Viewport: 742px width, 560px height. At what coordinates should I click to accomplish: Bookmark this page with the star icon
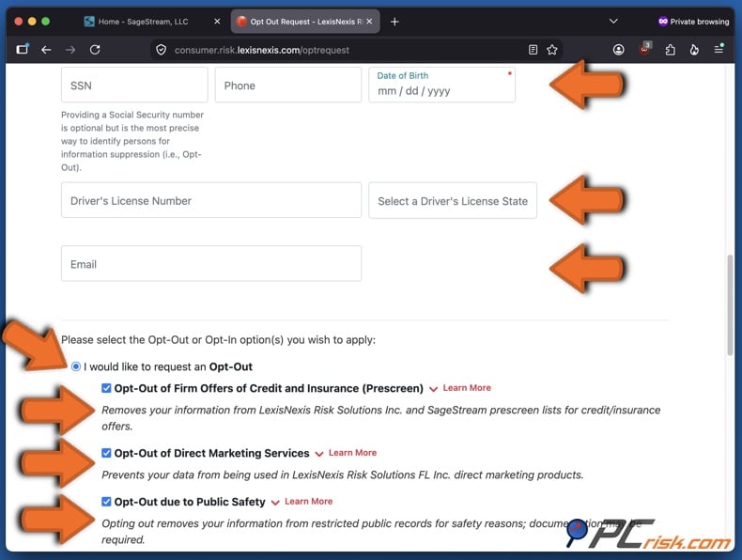tap(551, 50)
